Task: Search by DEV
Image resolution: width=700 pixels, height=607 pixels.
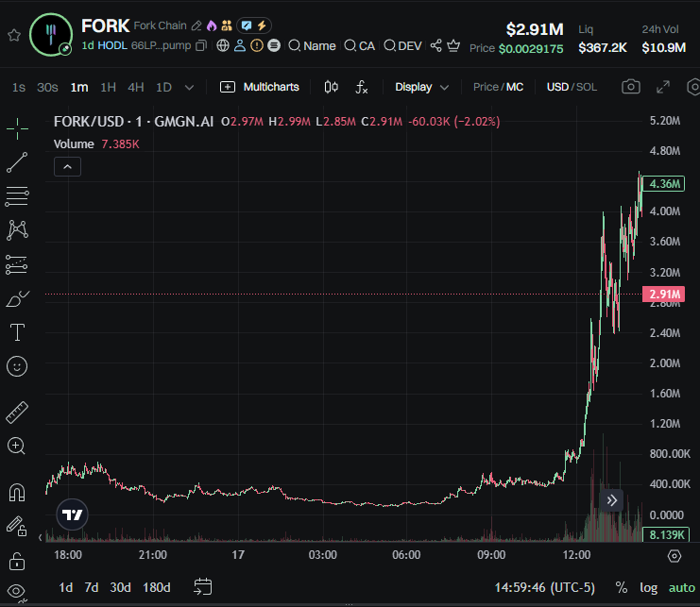Action: point(403,46)
